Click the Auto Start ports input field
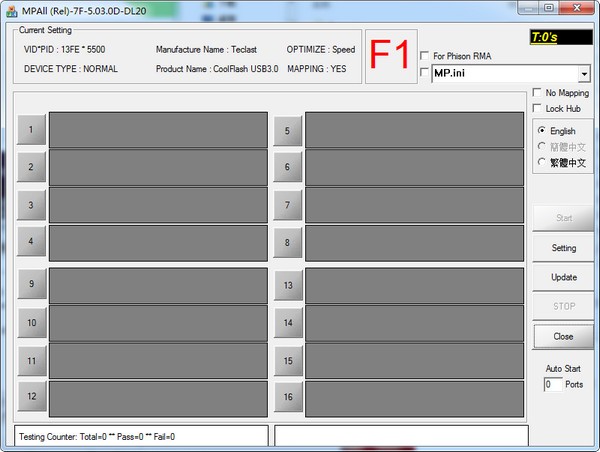The width and height of the screenshot is (600, 452). tap(553, 384)
